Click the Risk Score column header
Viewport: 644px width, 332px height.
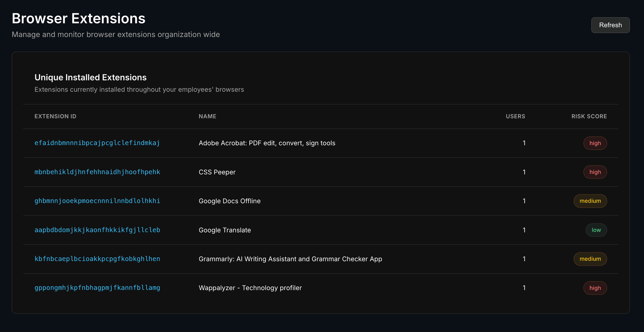[589, 116]
